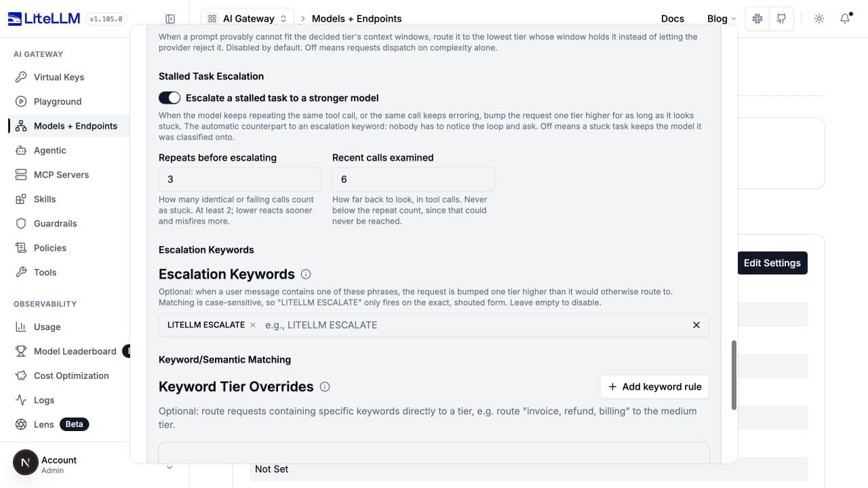Screen dimensions: 868x488
Task: Go to Guardrails in the sidebar
Action: [x=55, y=224]
